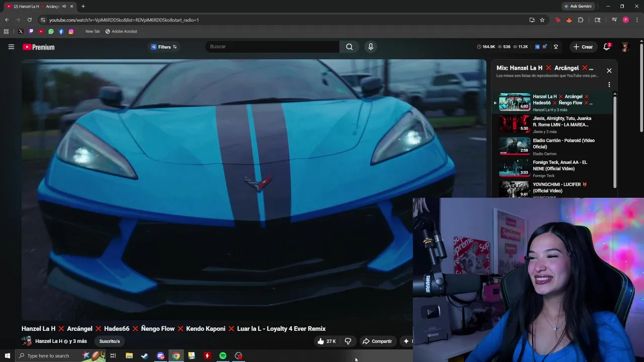The width and height of the screenshot is (644, 362).
Task: Click the Loyalty 4 Ever Remix video title
Action: 174,329
